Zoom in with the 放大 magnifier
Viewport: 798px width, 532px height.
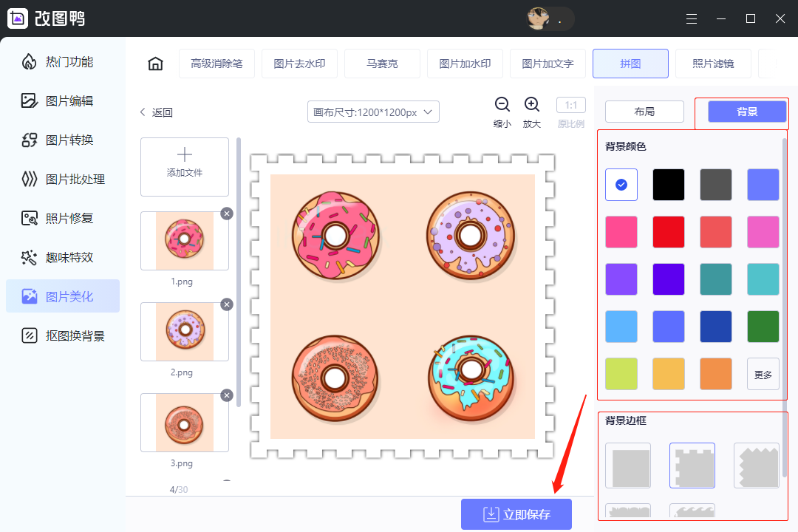point(532,104)
